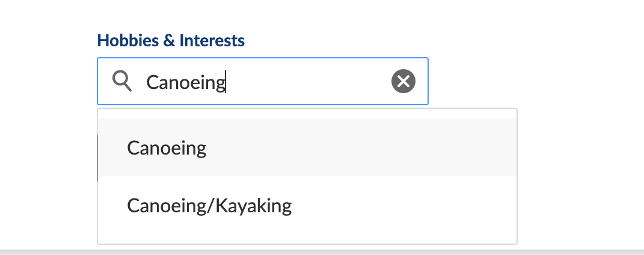Hit the gray X at the field's right edge
The width and height of the screenshot is (644, 255).
tap(403, 81)
